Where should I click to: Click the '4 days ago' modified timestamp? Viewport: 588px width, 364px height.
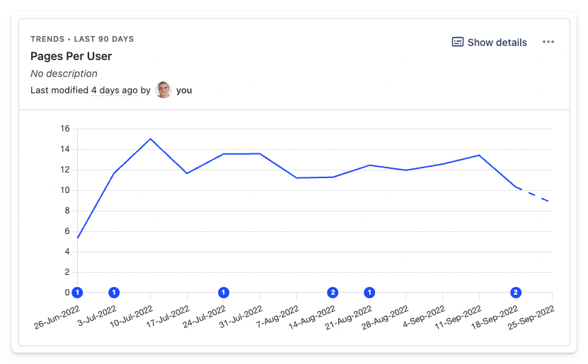tap(114, 90)
